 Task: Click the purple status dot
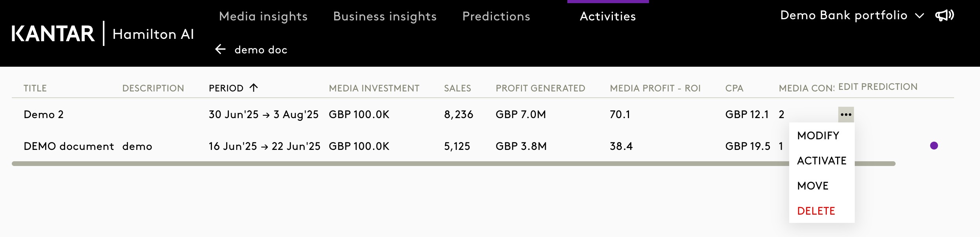click(934, 146)
